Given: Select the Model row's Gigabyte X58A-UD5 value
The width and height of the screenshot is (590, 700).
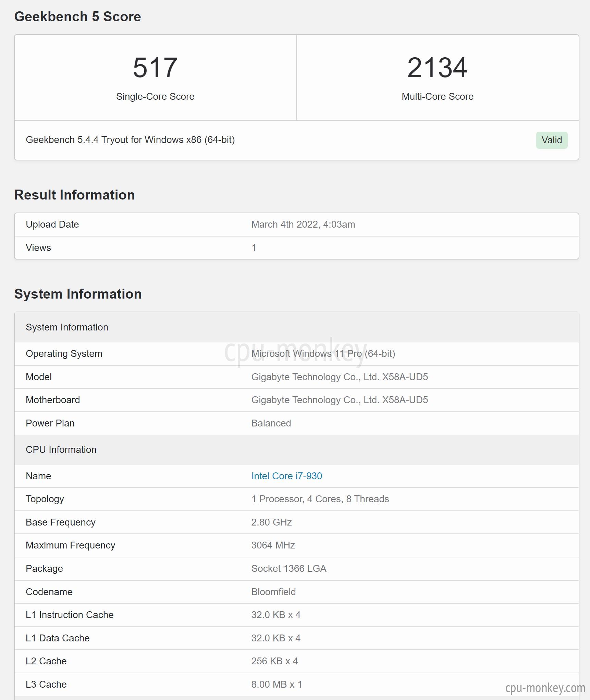Looking at the screenshot, I should click(x=340, y=377).
